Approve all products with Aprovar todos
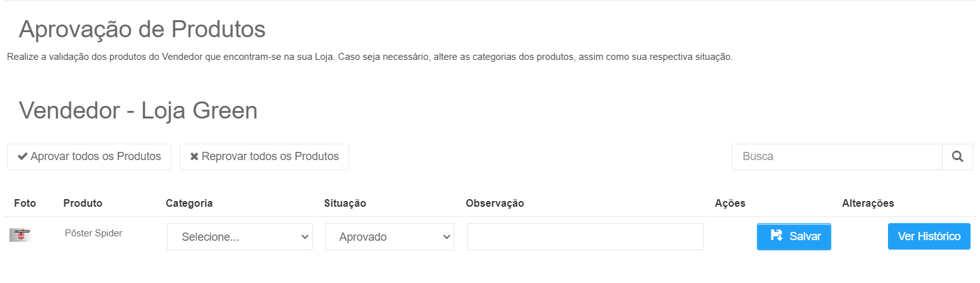The height and width of the screenshot is (283, 980). pos(89,157)
